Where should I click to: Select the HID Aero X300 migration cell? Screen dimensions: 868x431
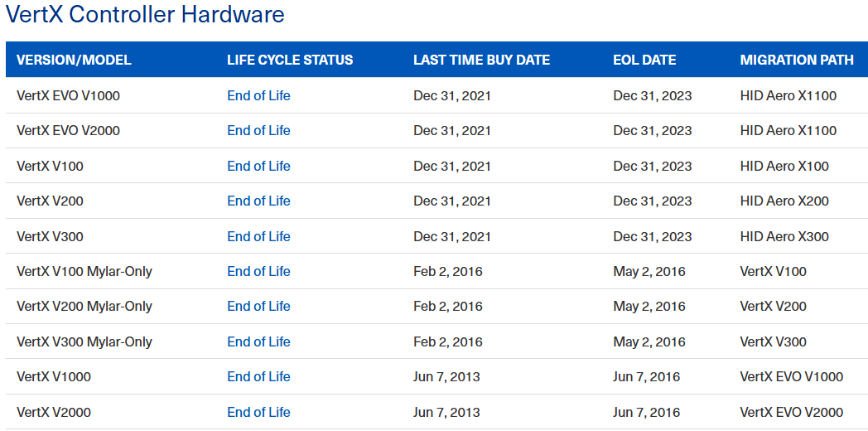pyautogui.click(x=784, y=236)
